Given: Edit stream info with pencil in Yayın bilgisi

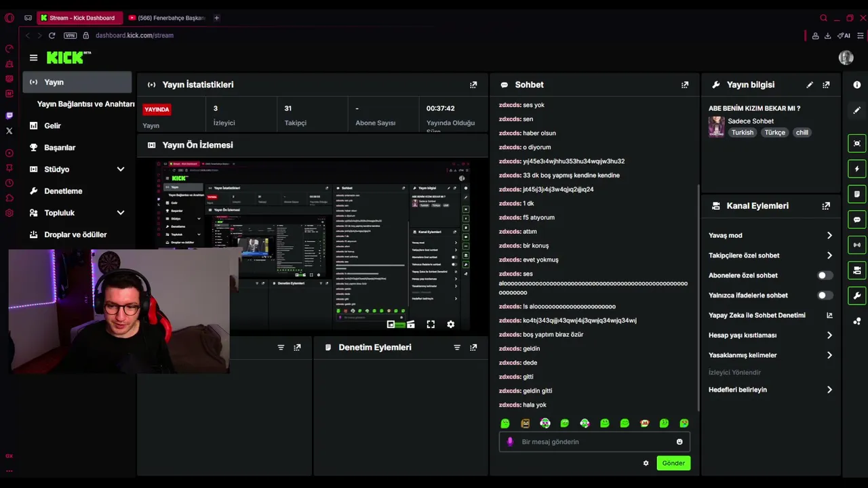Looking at the screenshot, I should tap(810, 85).
